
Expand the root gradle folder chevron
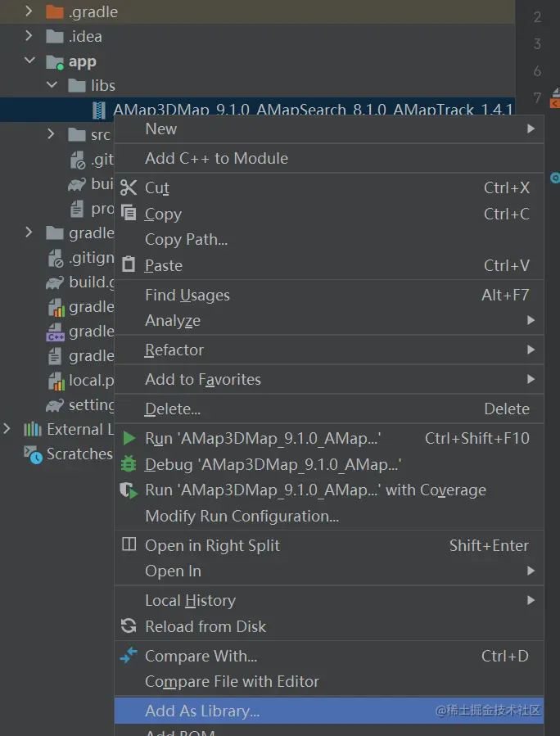[x=29, y=233]
